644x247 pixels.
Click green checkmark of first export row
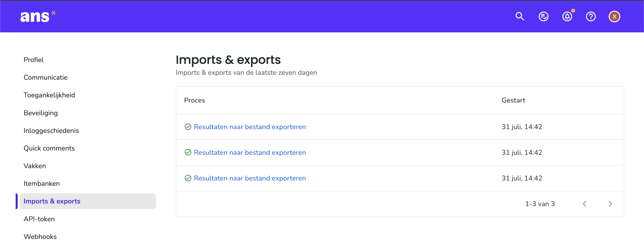[188, 127]
